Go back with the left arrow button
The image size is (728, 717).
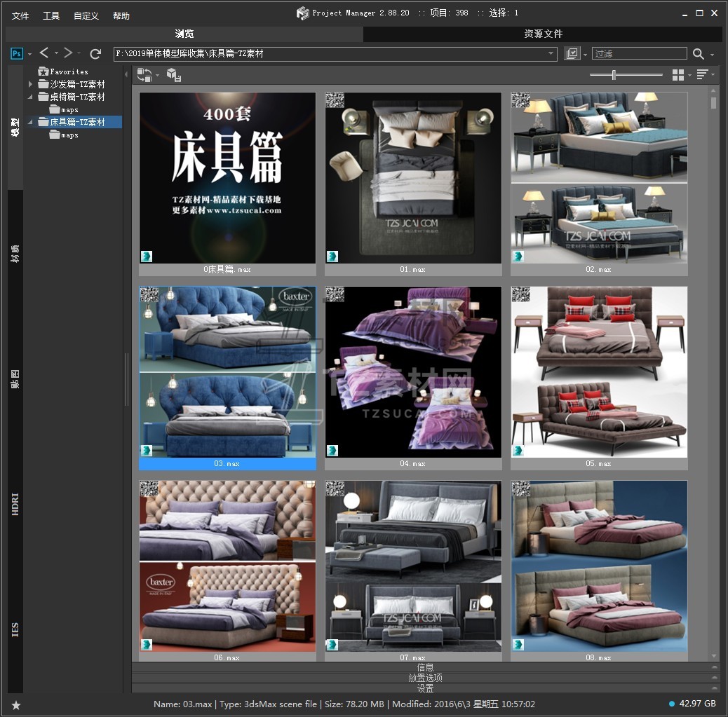(44, 53)
